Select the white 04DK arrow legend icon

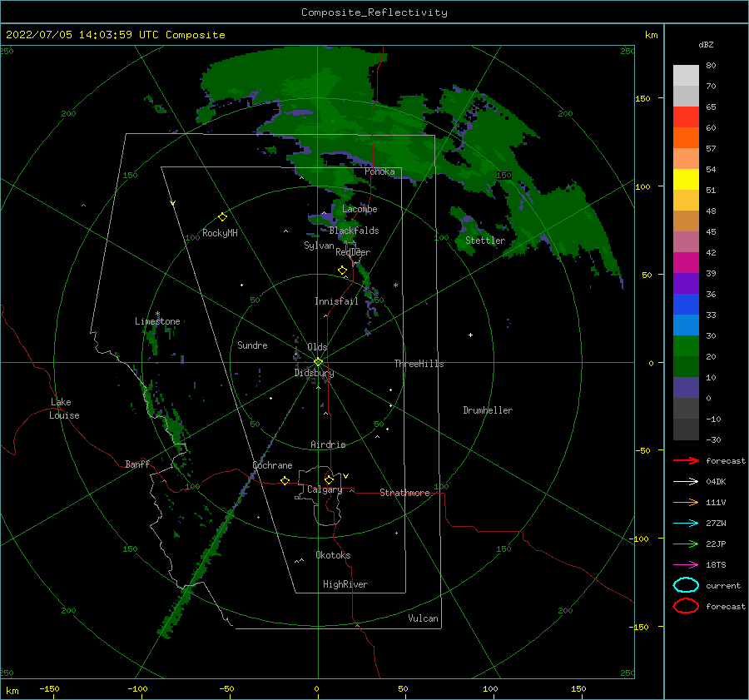click(686, 482)
